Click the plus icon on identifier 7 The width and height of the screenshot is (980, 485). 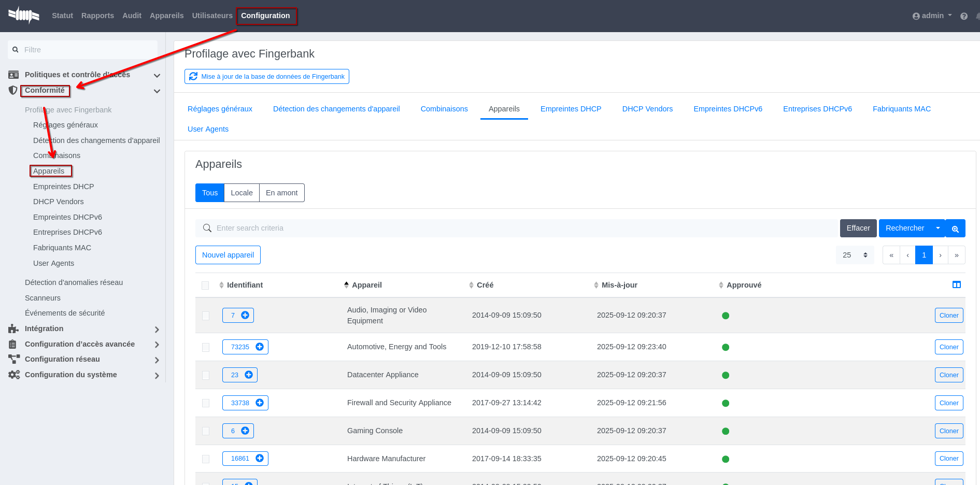245,315
